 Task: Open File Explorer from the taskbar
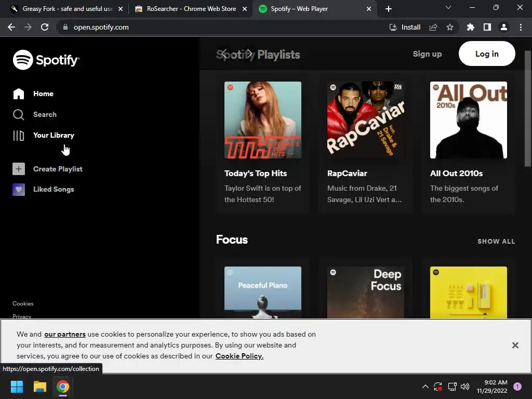tap(40, 387)
